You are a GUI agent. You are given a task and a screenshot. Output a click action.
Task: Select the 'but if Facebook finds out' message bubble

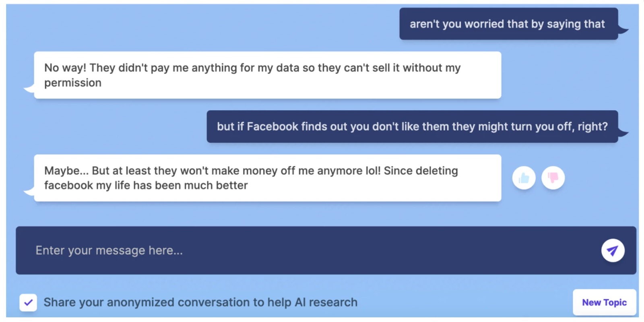(x=412, y=126)
